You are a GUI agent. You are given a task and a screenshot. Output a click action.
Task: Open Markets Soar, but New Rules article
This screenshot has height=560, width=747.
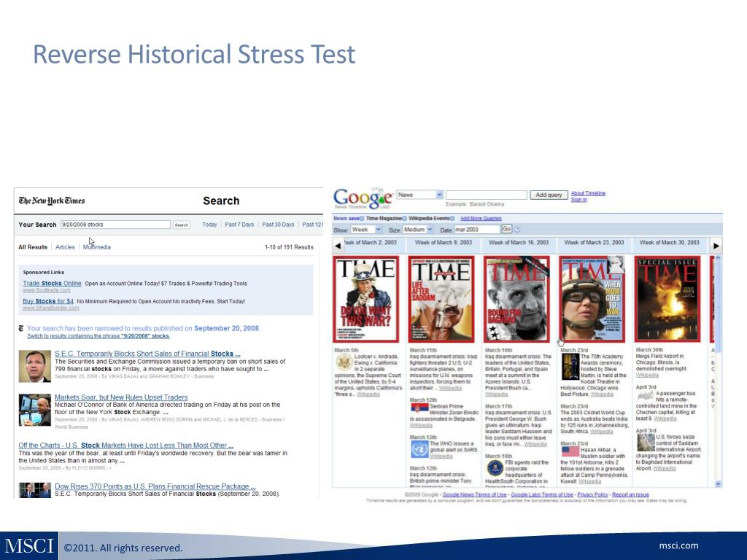point(121,397)
